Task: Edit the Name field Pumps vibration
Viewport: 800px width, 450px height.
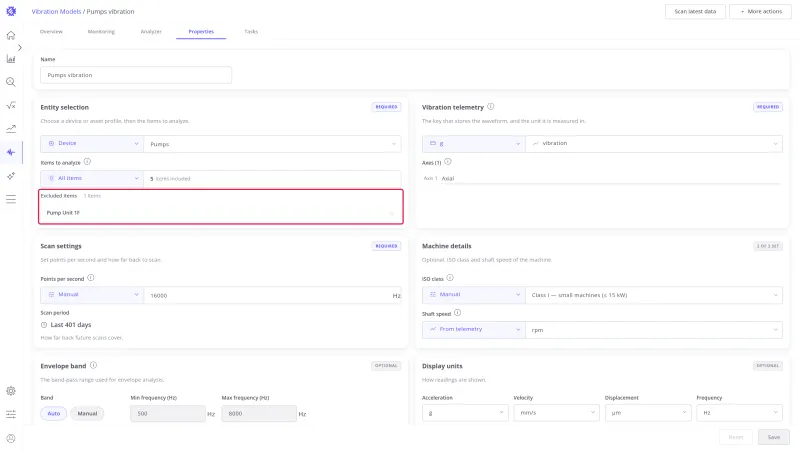Action: (x=136, y=75)
